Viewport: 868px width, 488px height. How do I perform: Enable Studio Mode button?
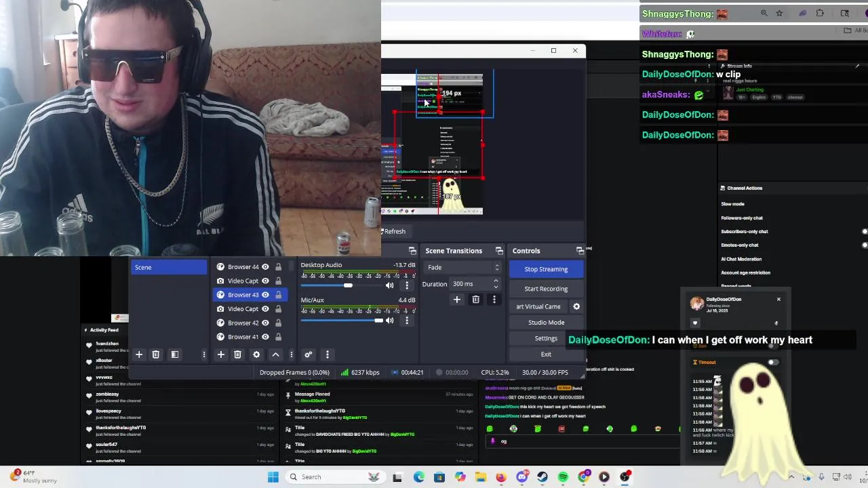tap(546, 323)
